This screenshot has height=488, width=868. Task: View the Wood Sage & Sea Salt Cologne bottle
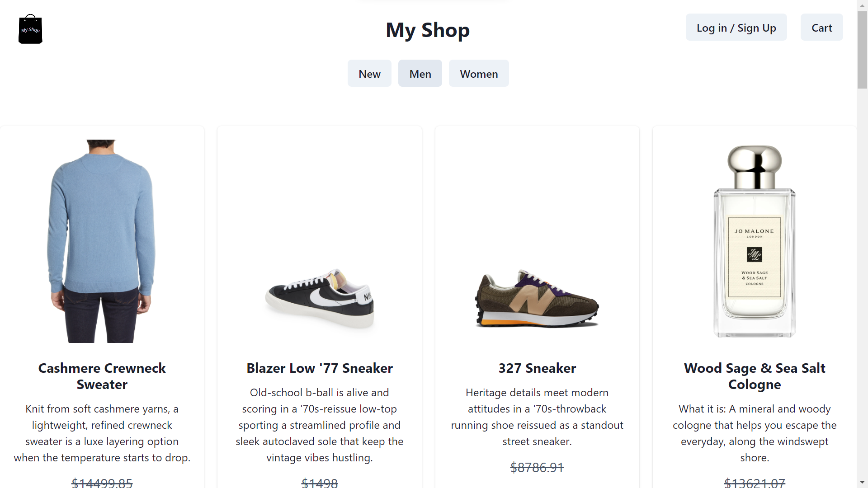click(x=754, y=239)
